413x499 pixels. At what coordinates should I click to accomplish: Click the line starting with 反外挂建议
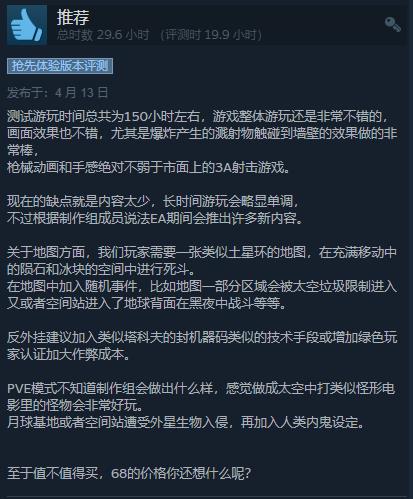[202, 337]
